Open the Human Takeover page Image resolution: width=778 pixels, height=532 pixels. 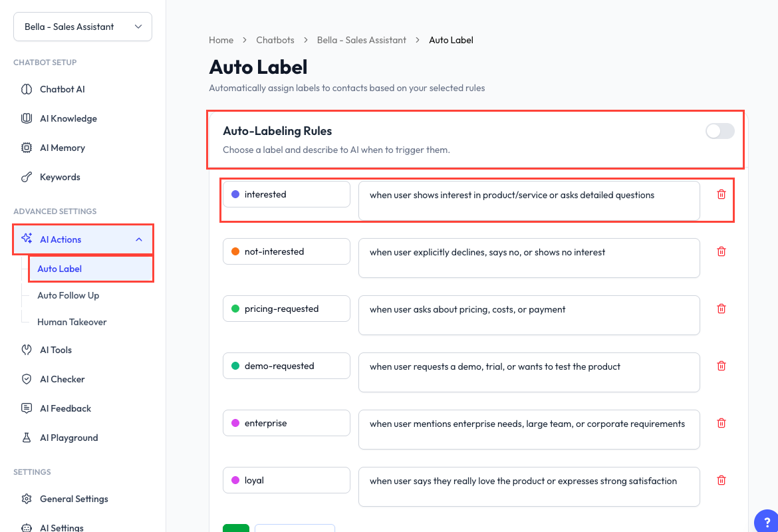coord(72,322)
